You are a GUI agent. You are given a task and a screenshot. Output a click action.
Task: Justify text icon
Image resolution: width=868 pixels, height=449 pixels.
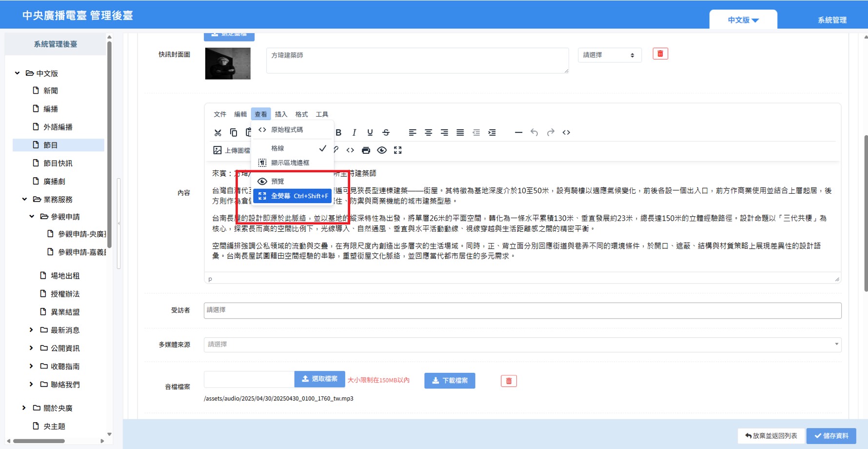460,132
